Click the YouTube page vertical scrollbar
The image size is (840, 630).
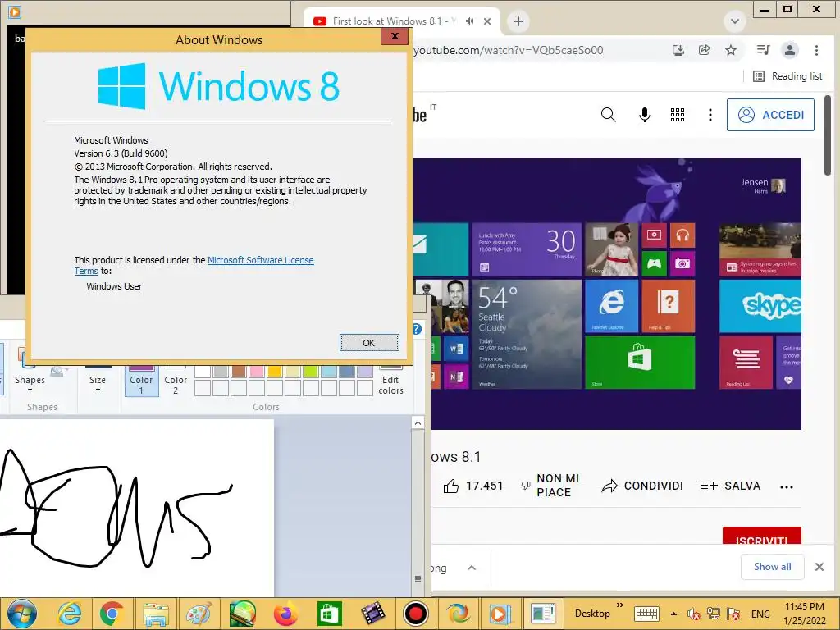pyautogui.click(x=828, y=135)
